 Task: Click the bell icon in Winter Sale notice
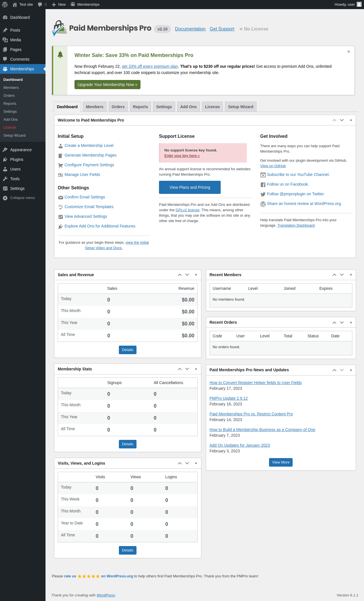(60, 55)
